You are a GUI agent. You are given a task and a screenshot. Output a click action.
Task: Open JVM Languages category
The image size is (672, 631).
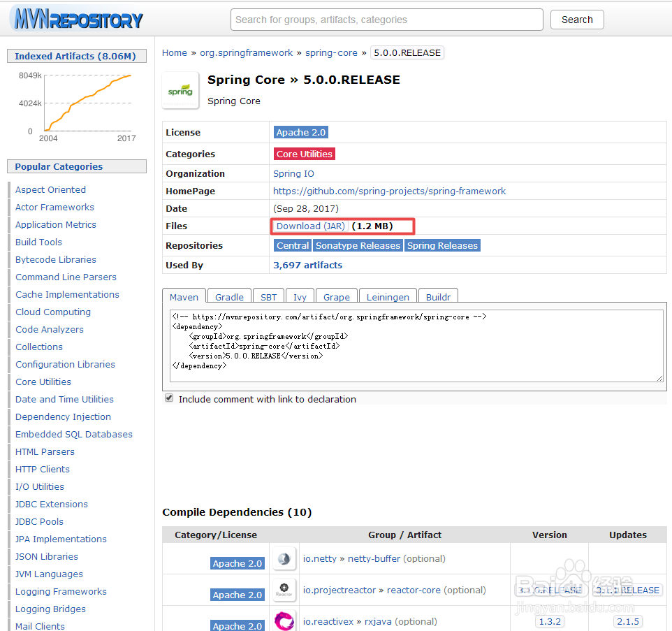(50, 574)
